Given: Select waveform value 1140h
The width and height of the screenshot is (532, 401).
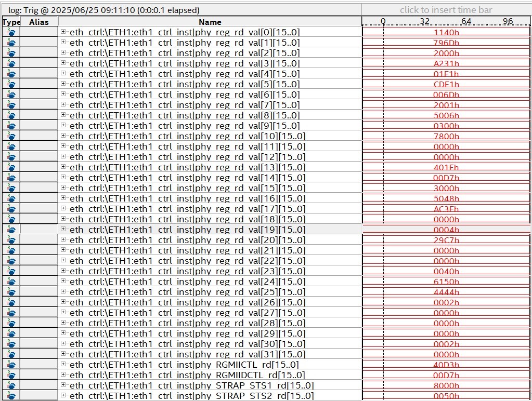Looking at the screenshot, I should (446, 32).
